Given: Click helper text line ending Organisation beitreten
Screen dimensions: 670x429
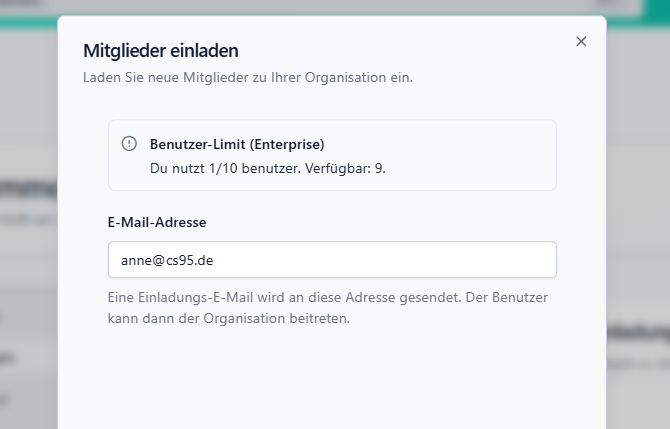Looking at the screenshot, I should (x=229, y=319).
